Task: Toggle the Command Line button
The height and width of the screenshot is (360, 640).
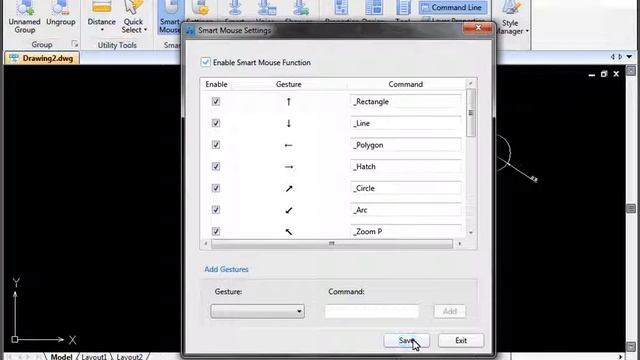Action: tap(452, 7)
